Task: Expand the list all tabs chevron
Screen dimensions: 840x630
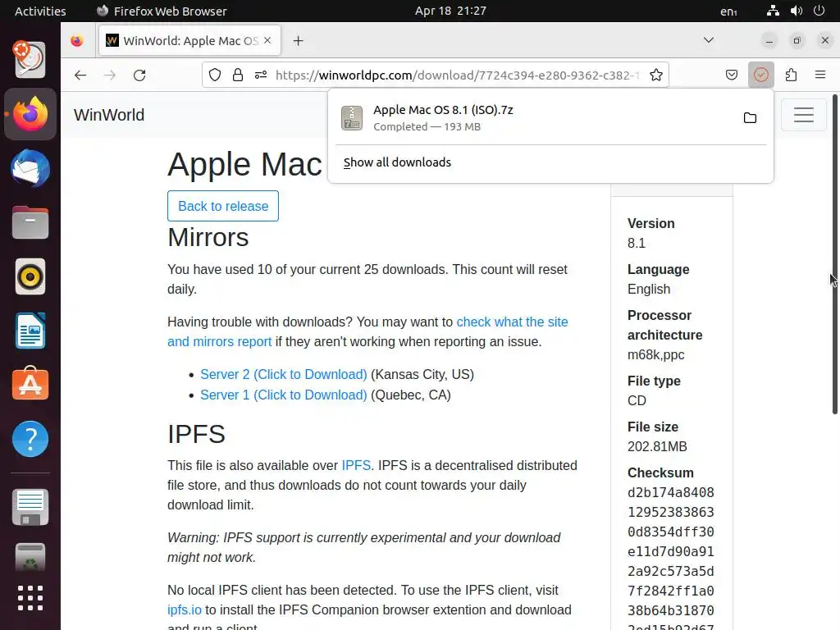Action: (x=709, y=40)
